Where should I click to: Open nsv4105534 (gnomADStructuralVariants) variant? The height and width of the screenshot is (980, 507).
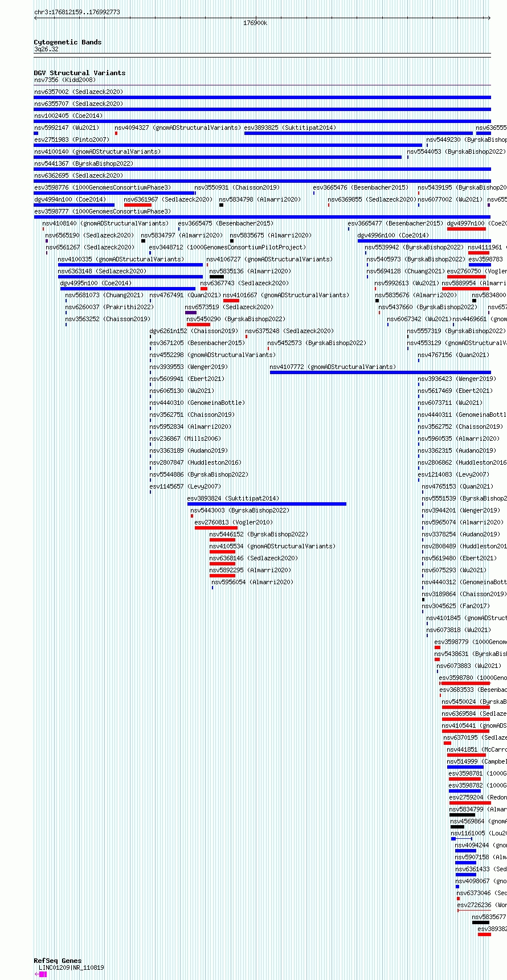point(272,547)
